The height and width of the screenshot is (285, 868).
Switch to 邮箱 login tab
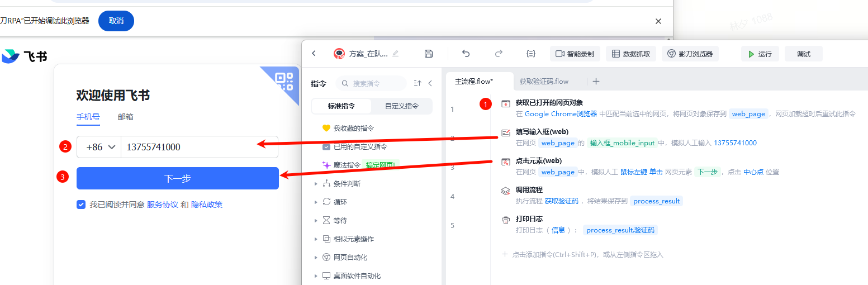click(x=125, y=117)
